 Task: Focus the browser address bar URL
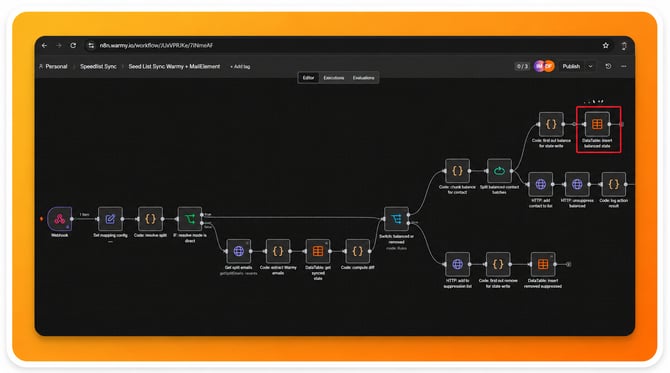[x=156, y=45]
